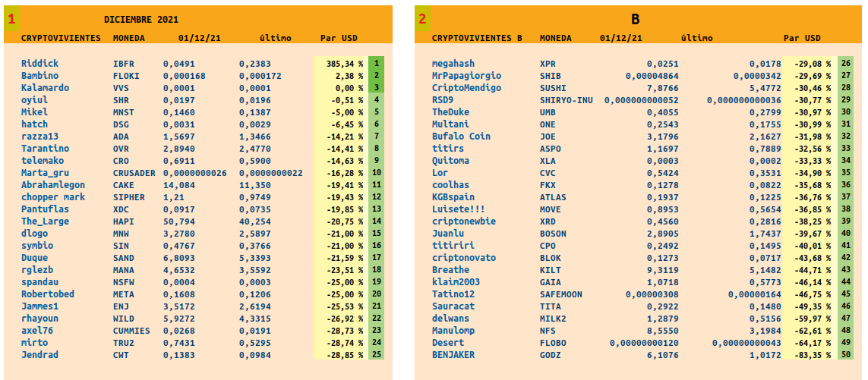Select the SHIRYO-INU coin name
This screenshot has width=868, height=380.
[566, 100]
